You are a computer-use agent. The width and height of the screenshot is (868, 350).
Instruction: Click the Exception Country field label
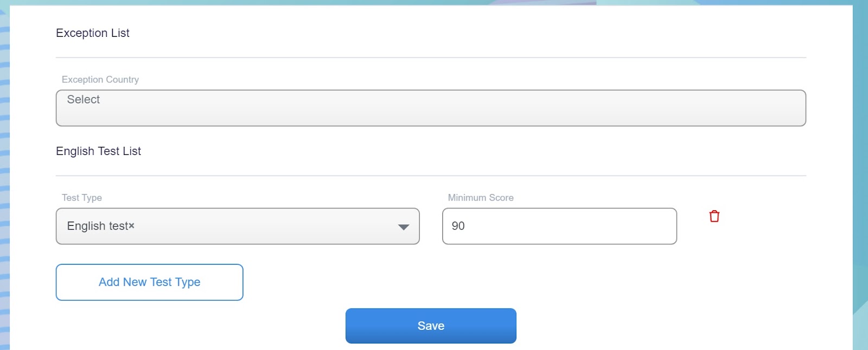click(100, 80)
